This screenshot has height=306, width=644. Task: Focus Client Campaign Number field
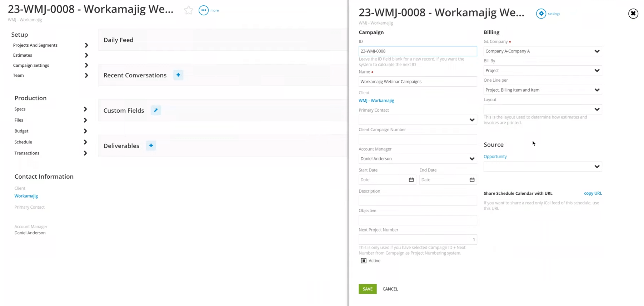[x=418, y=139]
